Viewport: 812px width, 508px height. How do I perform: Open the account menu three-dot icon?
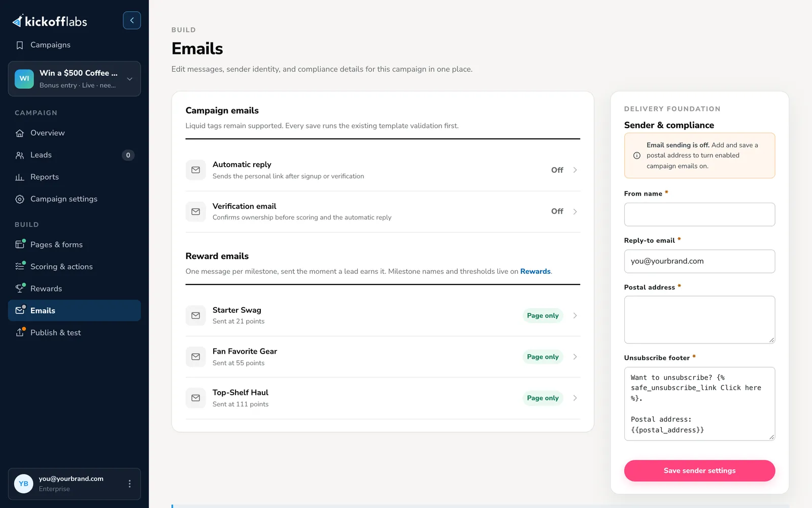point(129,484)
